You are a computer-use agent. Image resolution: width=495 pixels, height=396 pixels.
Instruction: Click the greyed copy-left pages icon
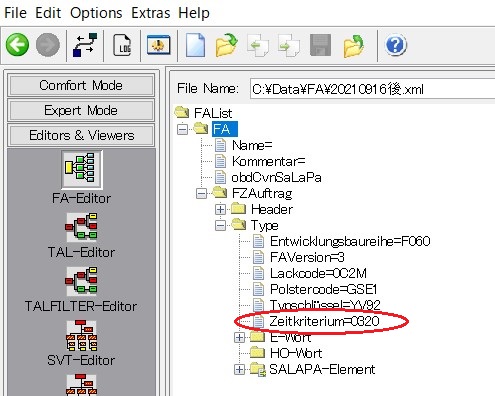258,45
